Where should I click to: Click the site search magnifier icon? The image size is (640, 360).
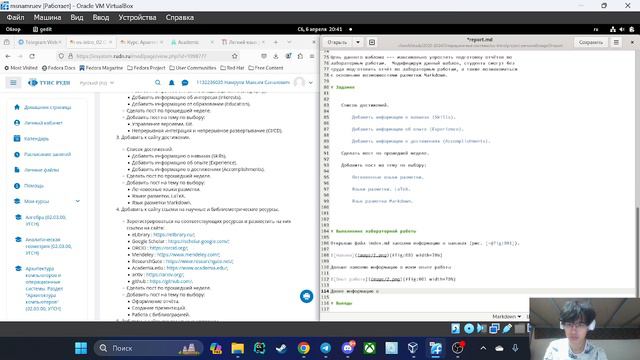[158, 83]
